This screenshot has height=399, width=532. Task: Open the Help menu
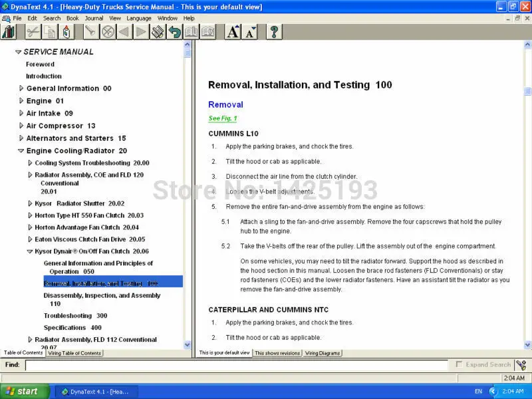click(189, 19)
